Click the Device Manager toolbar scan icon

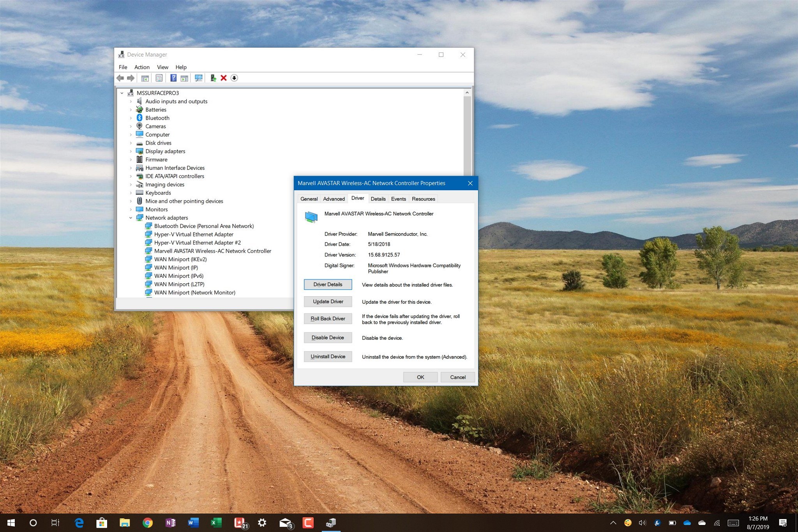(198, 78)
